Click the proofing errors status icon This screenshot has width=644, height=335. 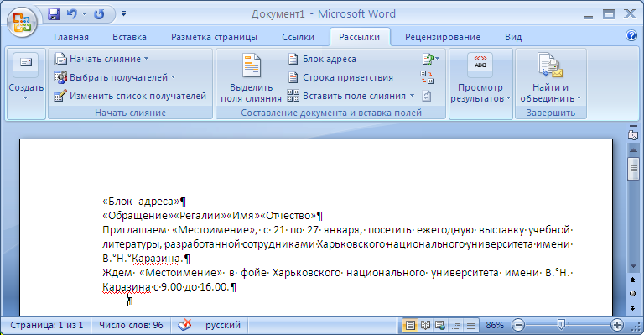click(184, 325)
